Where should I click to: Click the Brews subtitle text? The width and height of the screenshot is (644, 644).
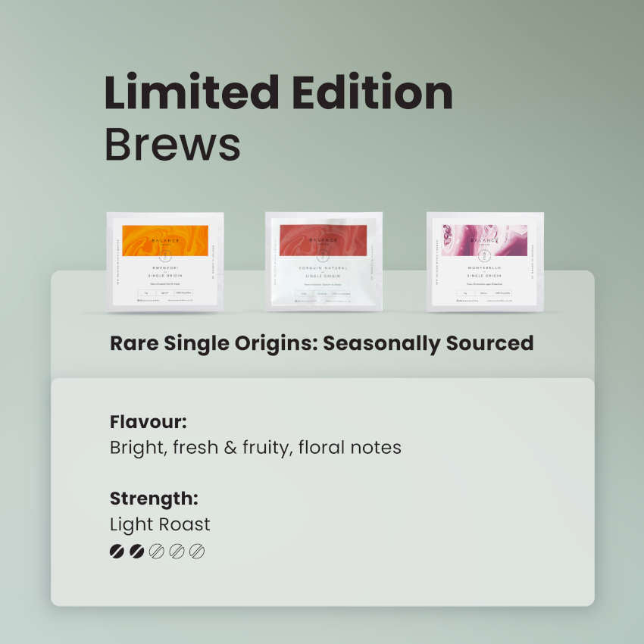[172, 144]
